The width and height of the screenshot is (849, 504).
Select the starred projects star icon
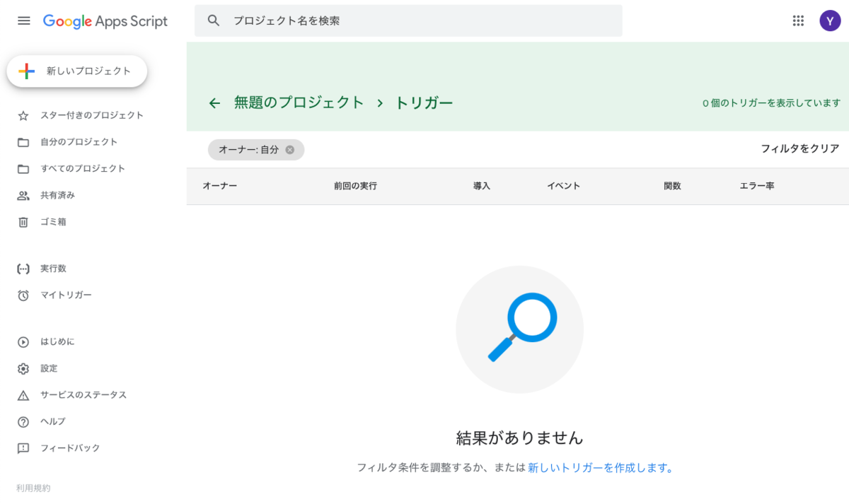point(22,115)
